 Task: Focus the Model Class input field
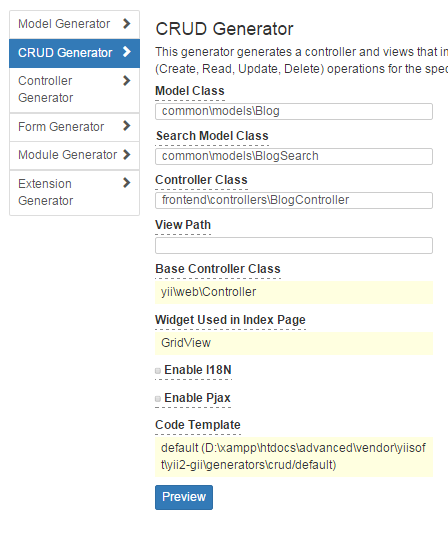[294, 111]
